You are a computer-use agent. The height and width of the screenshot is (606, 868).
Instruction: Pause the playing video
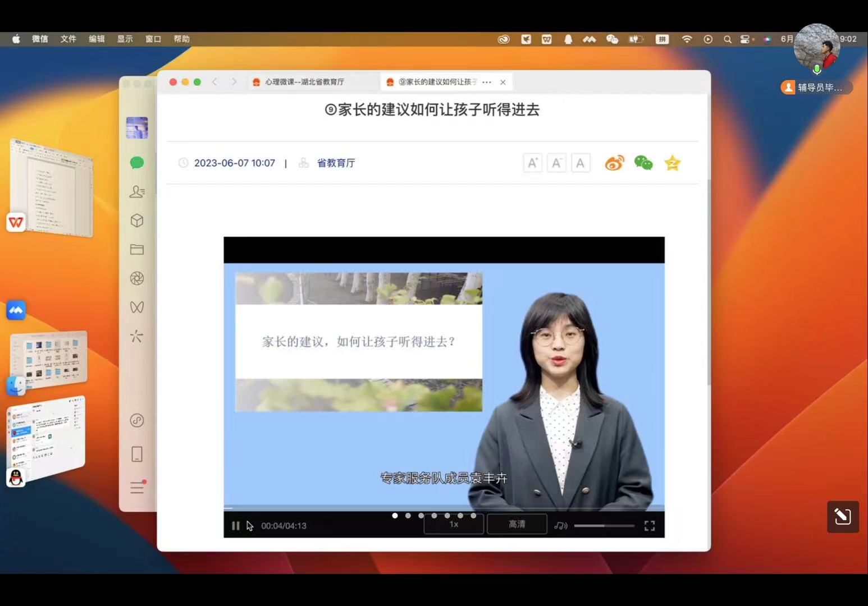click(x=235, y=526)
